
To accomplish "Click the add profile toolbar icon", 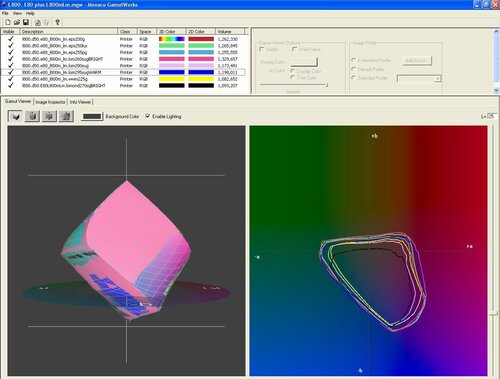I will point(38,22).
